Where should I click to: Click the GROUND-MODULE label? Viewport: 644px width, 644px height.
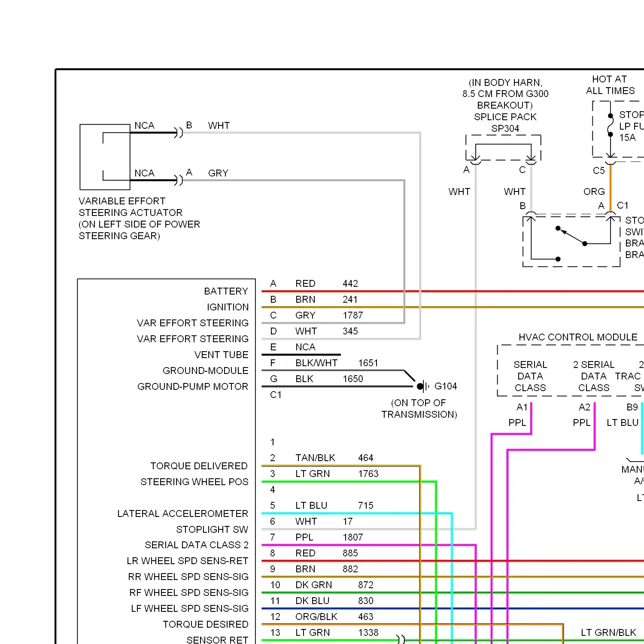206,371
